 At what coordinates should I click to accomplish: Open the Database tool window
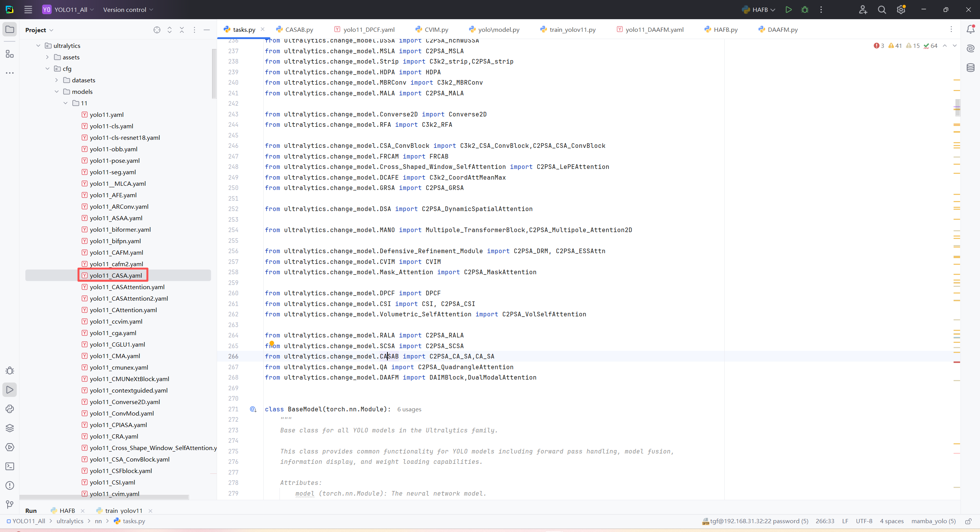coord(970,68)
